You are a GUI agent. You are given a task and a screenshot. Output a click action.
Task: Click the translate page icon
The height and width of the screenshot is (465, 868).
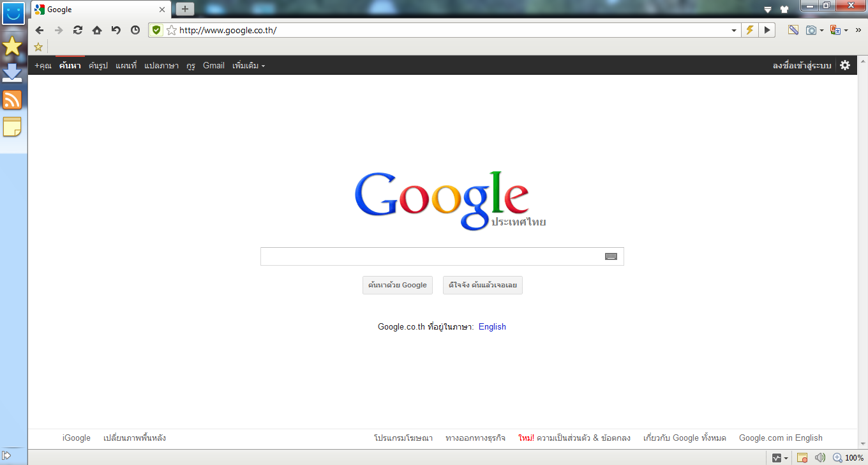point(835,30)
